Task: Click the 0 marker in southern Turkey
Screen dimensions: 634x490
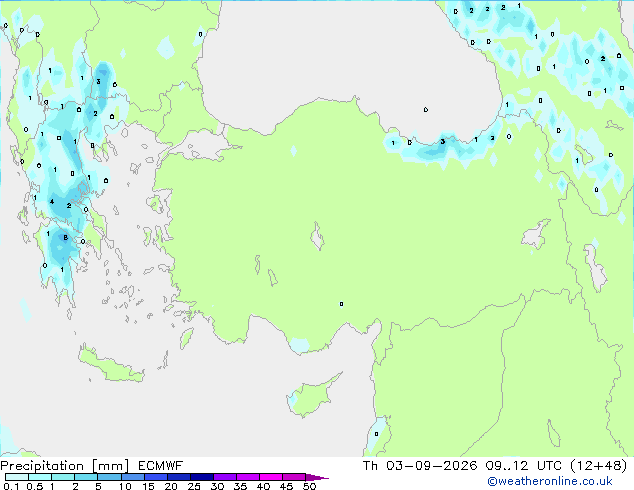Action: pos(341,304)
